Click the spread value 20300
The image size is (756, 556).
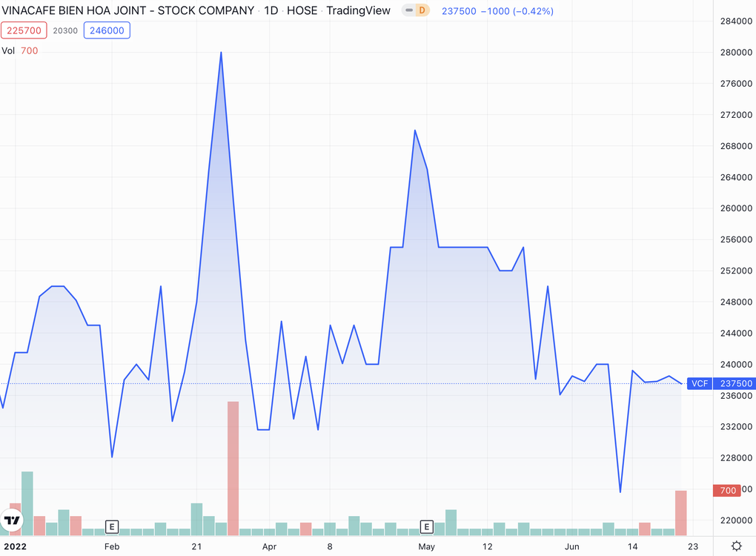[65, 30]
